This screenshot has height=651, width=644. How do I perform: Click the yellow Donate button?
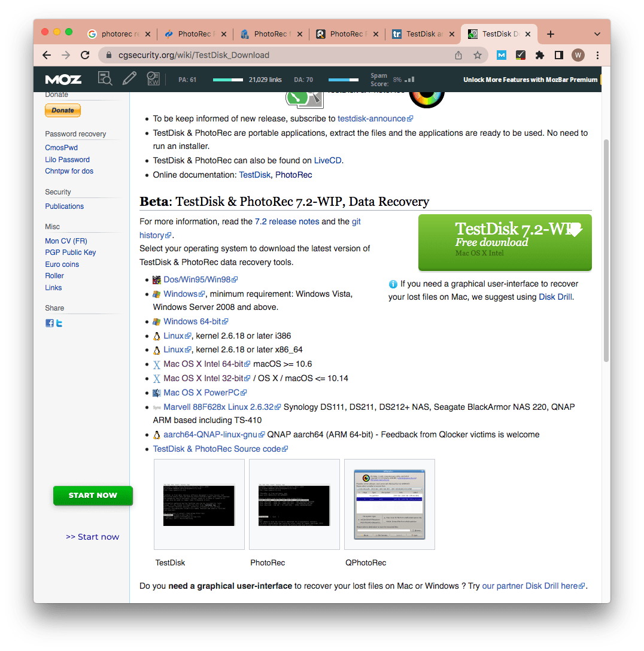coord(63,111)
